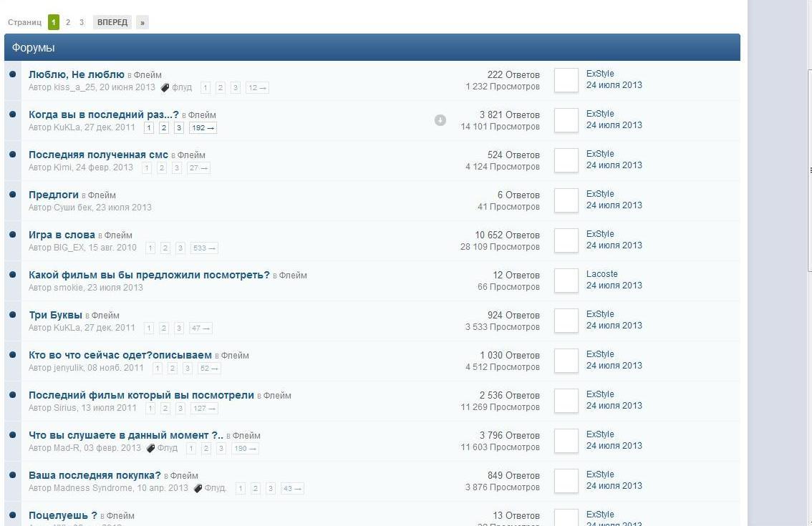812x526 pixels.
Task: Click the unread dot beside 'Три Буквы'
Action: (x=13, y=314)
